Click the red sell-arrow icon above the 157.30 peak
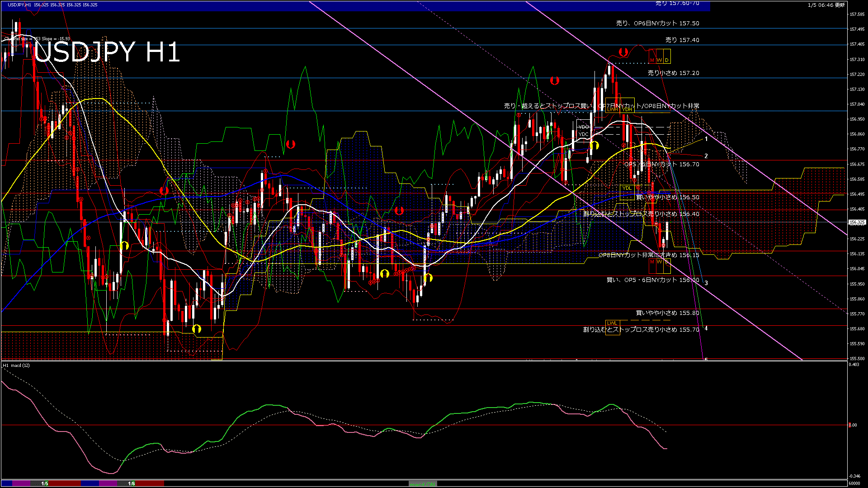Image resolution: width=868 pixels, height=488 pixels. [623, 52]
